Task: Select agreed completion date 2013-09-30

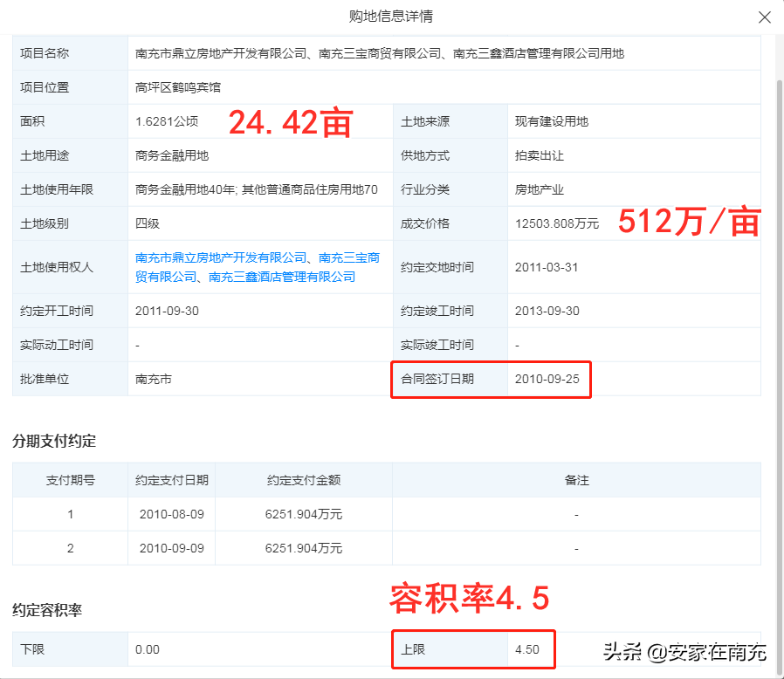Action: (x=547, y=311)
